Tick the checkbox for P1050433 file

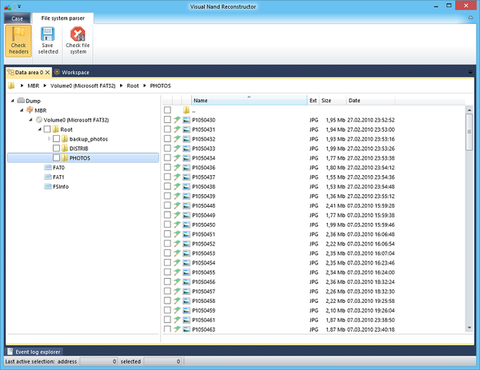point(167,148)
